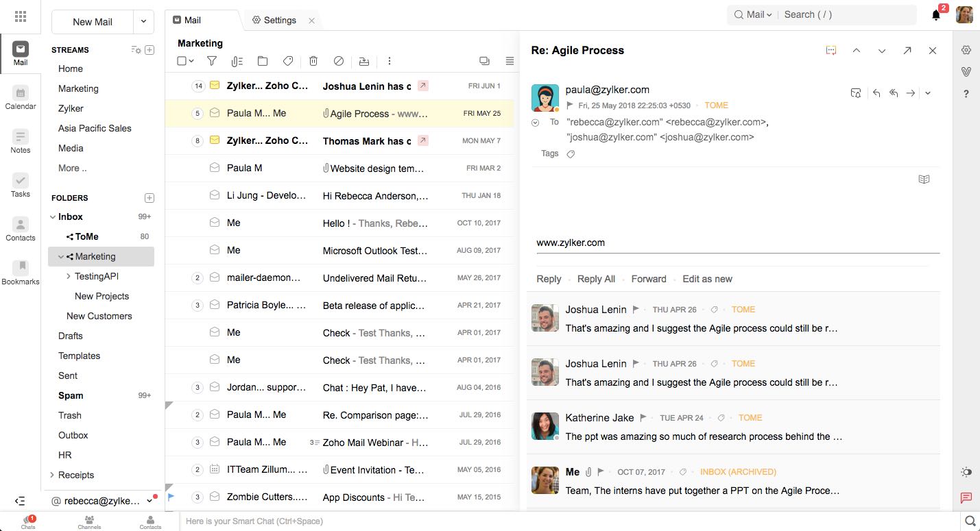Open the Calendar app in left sidebar
Screen dimensions: 980x531
21,98
